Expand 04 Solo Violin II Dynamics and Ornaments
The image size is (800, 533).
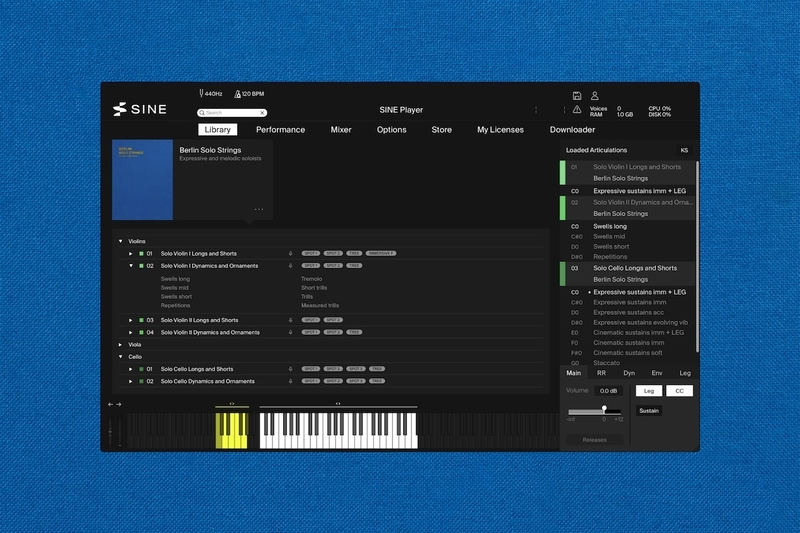click(131, 333)
